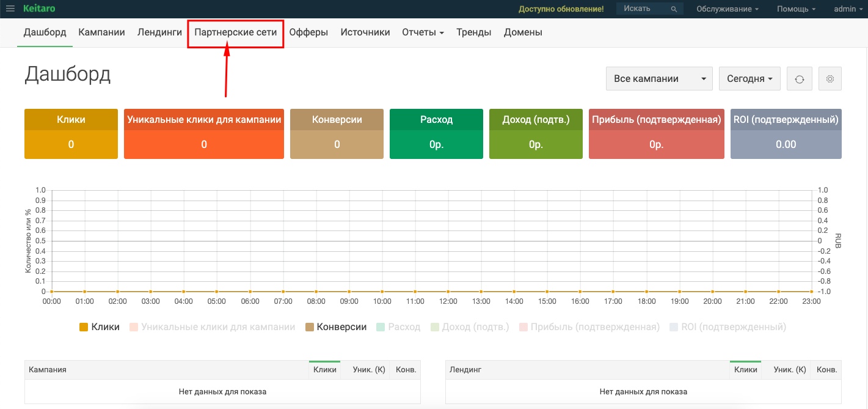868x409 pixels.
Task: Click the Доступно обновление! link
Action: point(561,9)
